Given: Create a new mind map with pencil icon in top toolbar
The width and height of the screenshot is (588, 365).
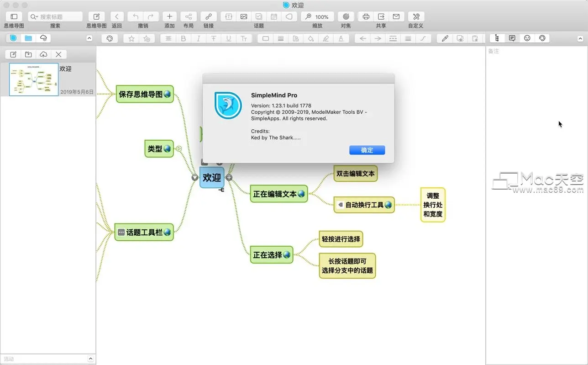Looking at the screenshot, I should [x=96, y=16].
